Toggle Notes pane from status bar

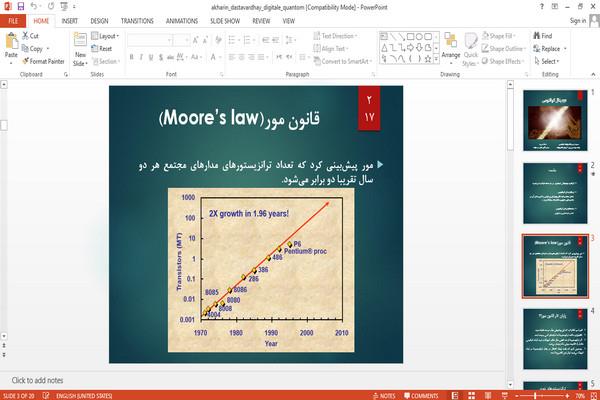coord(384,396)
